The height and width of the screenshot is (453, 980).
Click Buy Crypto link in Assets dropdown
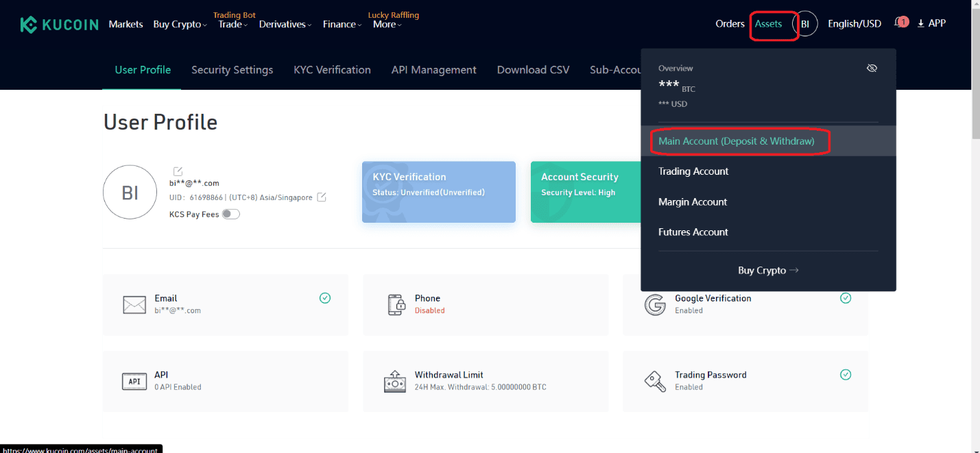(x=768, y=270)
